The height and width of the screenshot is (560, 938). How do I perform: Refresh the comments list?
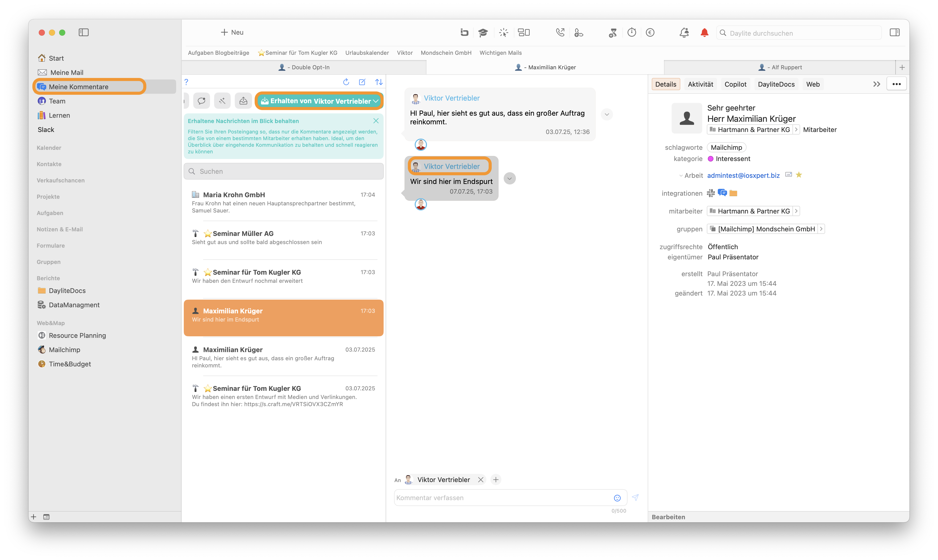point(346,82)
